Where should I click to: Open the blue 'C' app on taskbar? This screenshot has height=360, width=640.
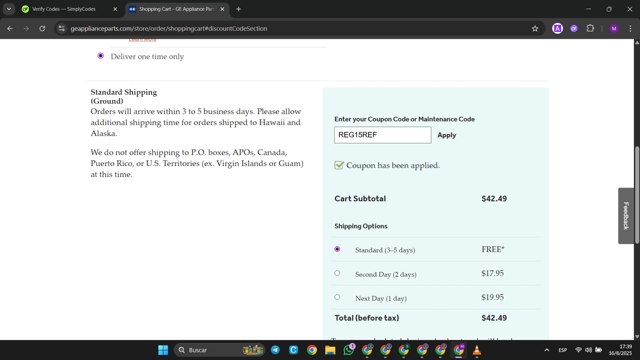click(293, 350)
